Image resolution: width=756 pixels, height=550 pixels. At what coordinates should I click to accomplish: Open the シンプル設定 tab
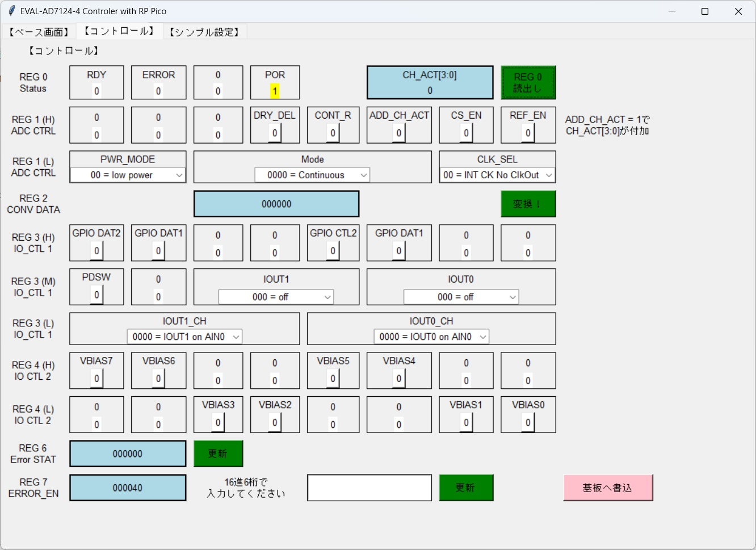tap(204, 32)
